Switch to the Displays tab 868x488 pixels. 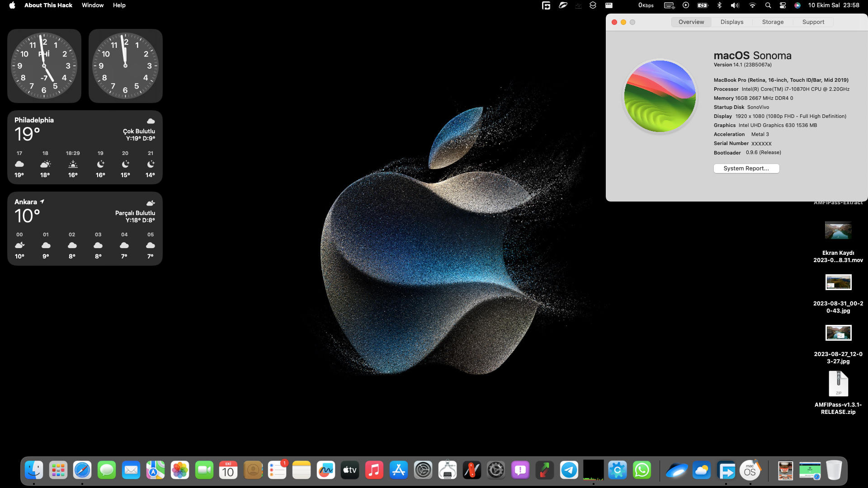click(732, 22)
